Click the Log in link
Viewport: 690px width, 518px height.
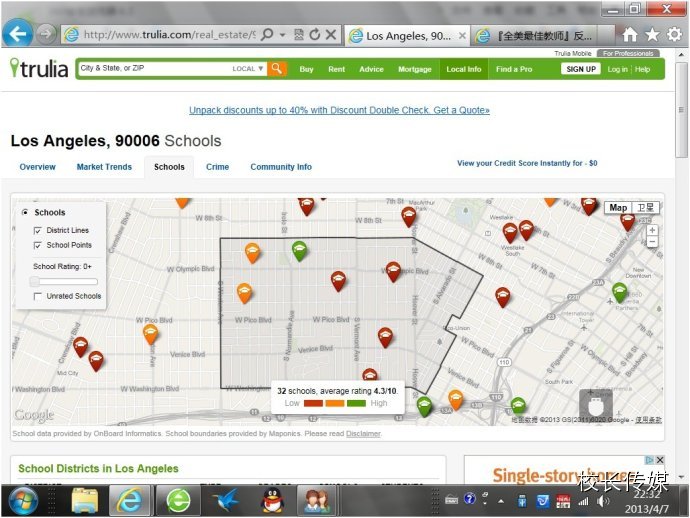617,69
